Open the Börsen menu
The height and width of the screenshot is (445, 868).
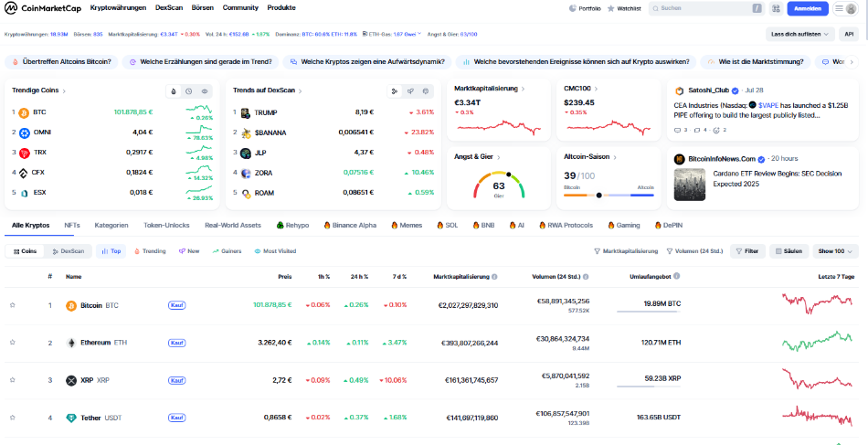(x=203, y=8)
